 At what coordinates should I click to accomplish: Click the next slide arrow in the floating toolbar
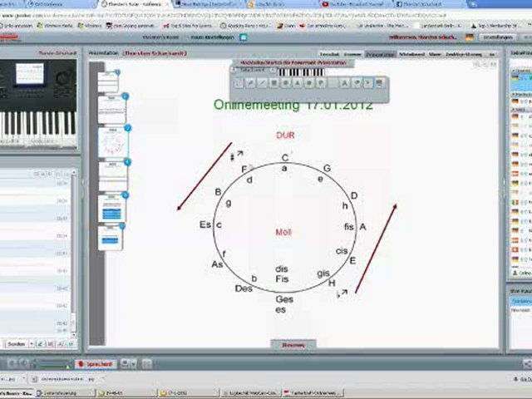point(367,83)
